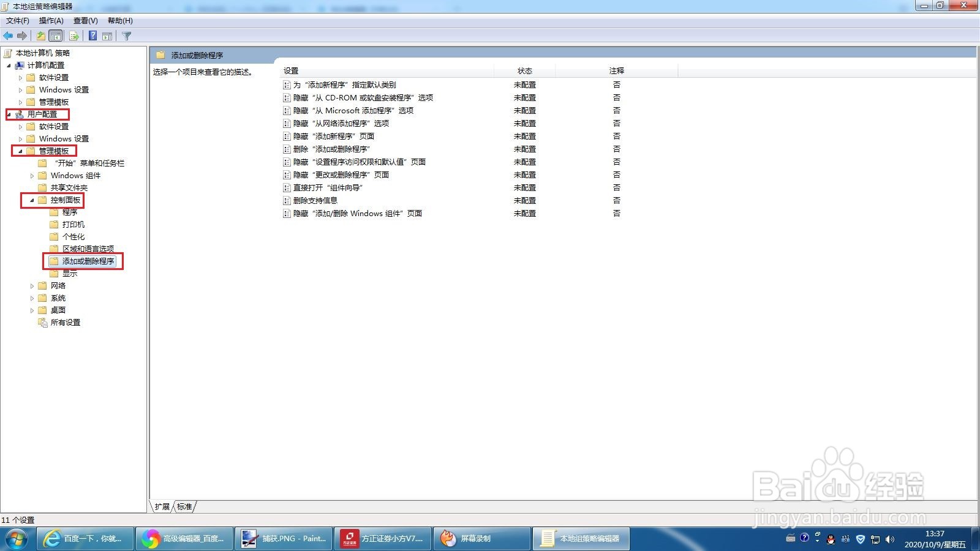This screenshot has height=551, width=980.
Task: Select the 个性化 folder in tree
Action: point(73,237)
